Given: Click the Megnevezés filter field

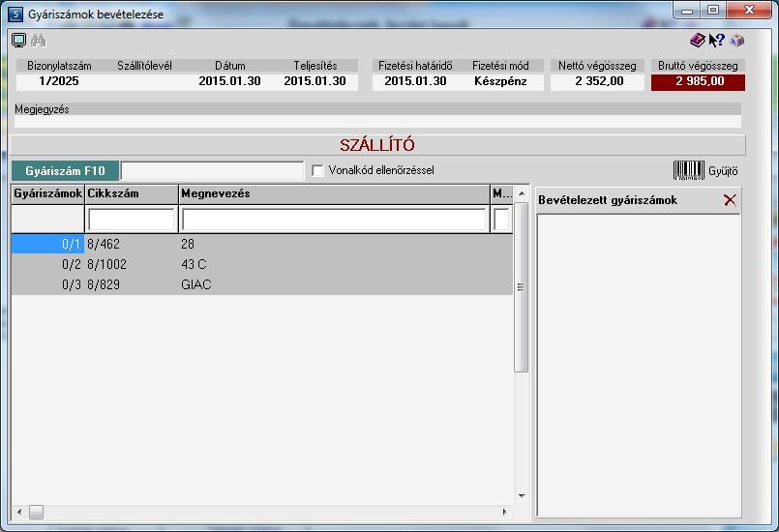Looking at the screenshot, I should [334, 219].
